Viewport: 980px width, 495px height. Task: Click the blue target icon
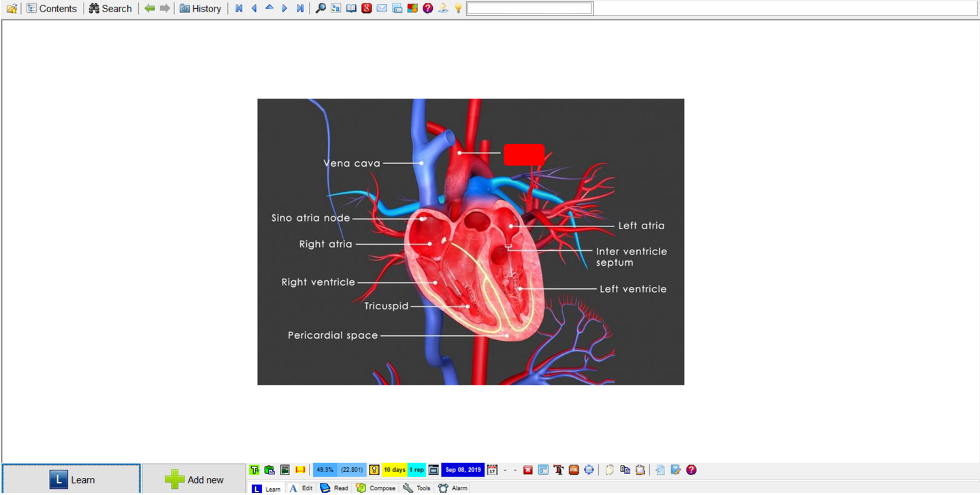589,470
